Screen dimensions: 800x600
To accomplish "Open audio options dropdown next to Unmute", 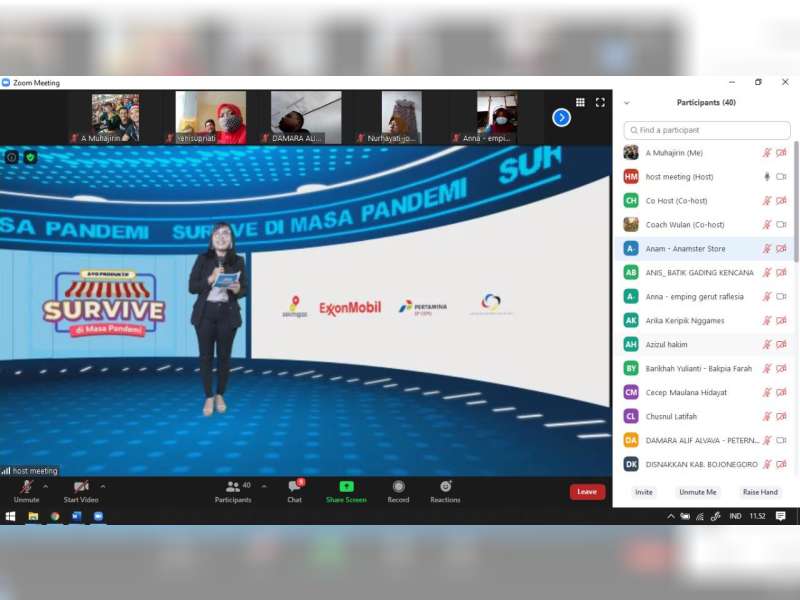I will [44, 485].
